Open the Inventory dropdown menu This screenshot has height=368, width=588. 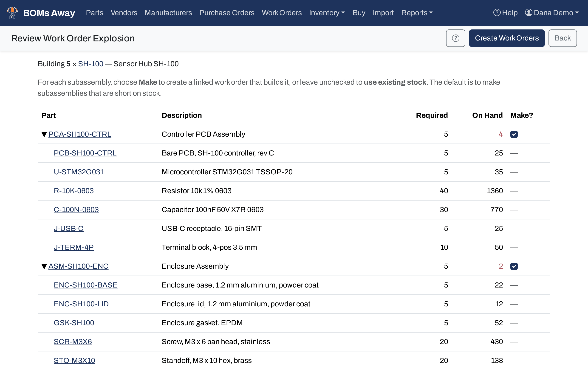(327, 13)
